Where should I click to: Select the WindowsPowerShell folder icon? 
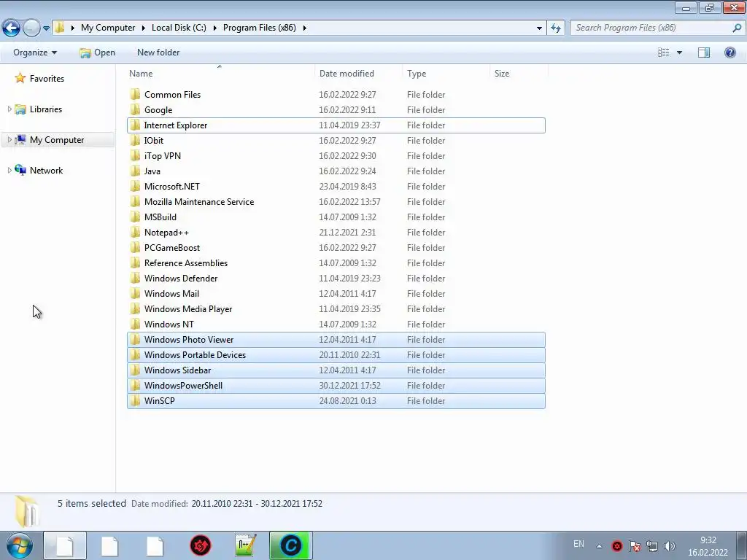click(x=135, y=385)
